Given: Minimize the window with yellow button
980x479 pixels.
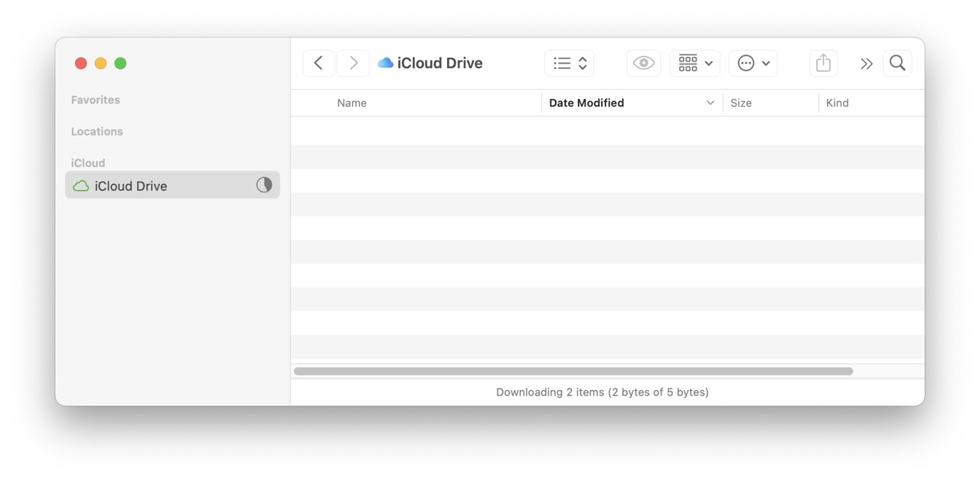Looking at the screenshot, I should [x=100, y=63].
